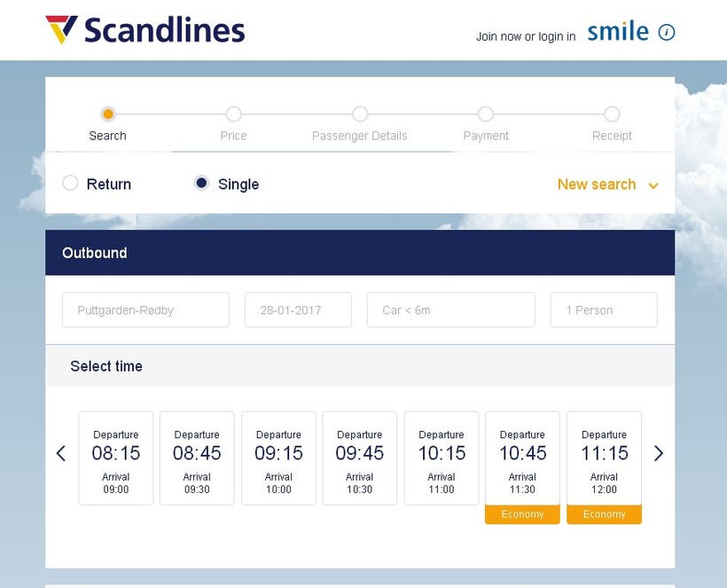Open the smile info icon

(667, 33)
